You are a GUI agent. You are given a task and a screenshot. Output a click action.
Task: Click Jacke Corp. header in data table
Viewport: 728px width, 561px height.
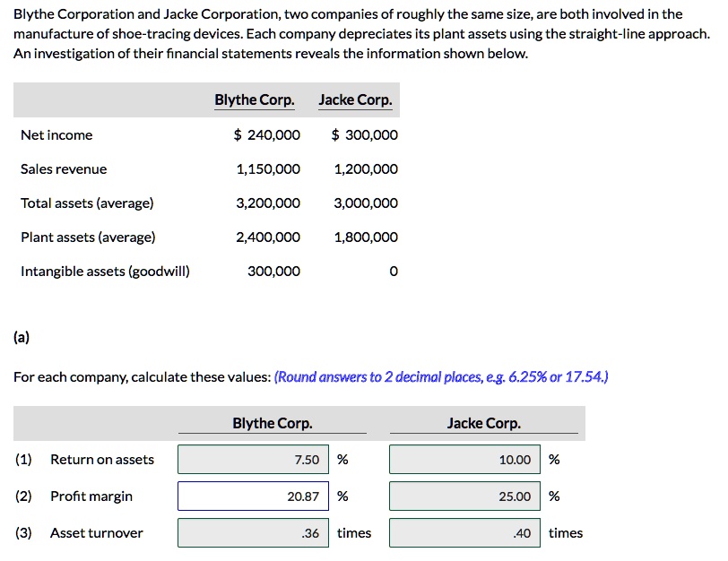pos(356,99)
